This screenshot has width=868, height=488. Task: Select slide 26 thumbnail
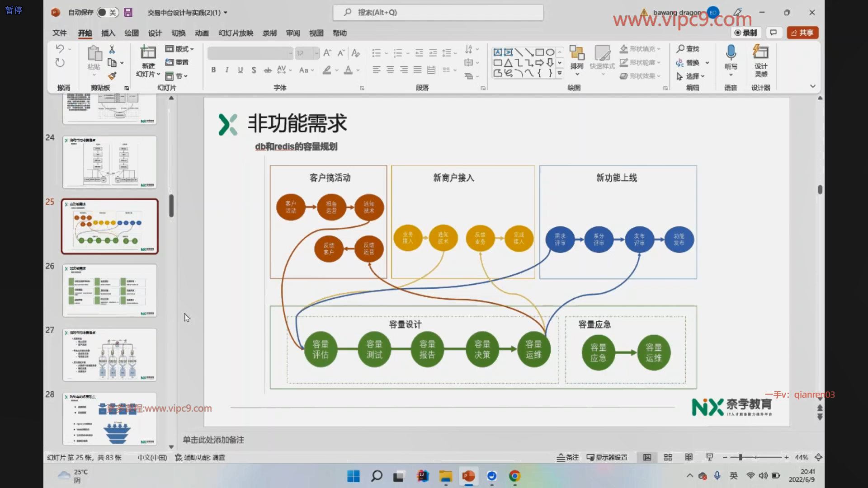(110, 290)
